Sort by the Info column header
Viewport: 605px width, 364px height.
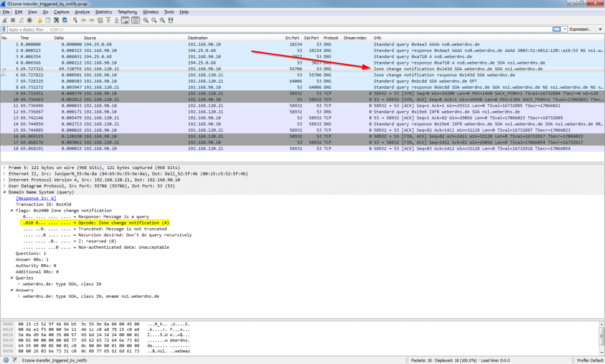click(488, 38)
